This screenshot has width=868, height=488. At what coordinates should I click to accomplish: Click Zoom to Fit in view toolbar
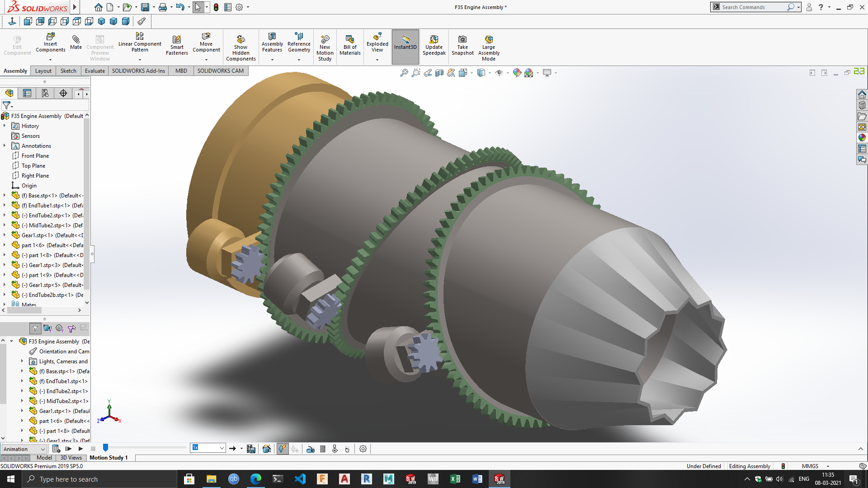tap(404, 73)
